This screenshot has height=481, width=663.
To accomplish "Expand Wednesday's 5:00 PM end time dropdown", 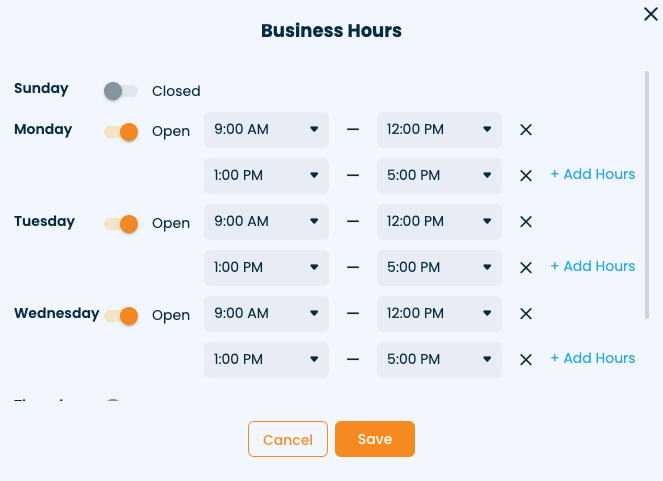I will (439, 359).
